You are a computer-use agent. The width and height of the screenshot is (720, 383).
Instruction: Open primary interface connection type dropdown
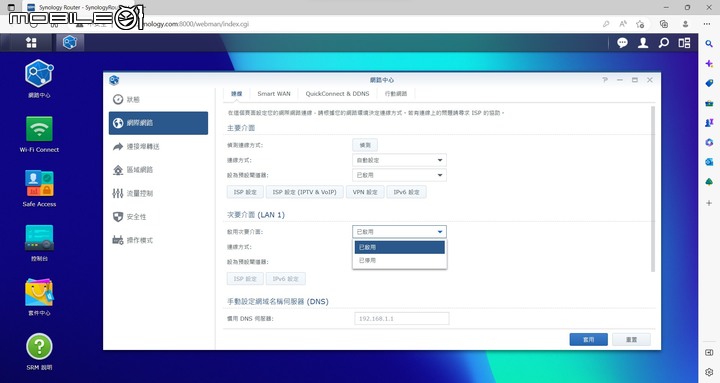tap(399, 160)
